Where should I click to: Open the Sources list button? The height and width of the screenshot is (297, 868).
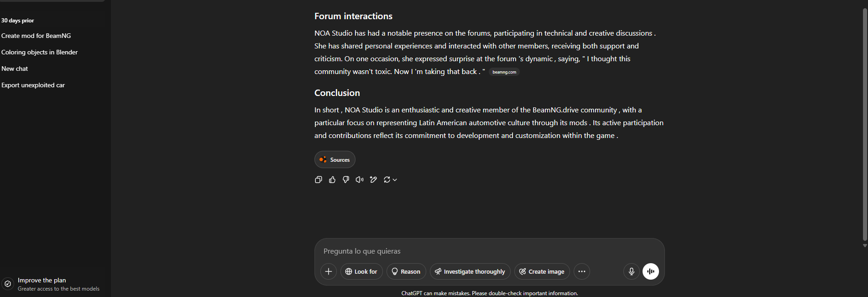[x=335, y=159]
